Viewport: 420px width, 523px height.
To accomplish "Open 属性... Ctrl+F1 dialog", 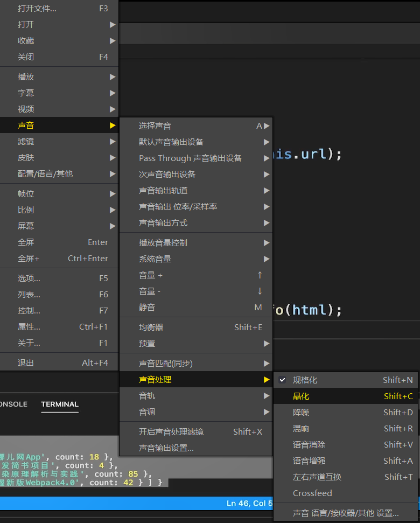I will 59,326.
